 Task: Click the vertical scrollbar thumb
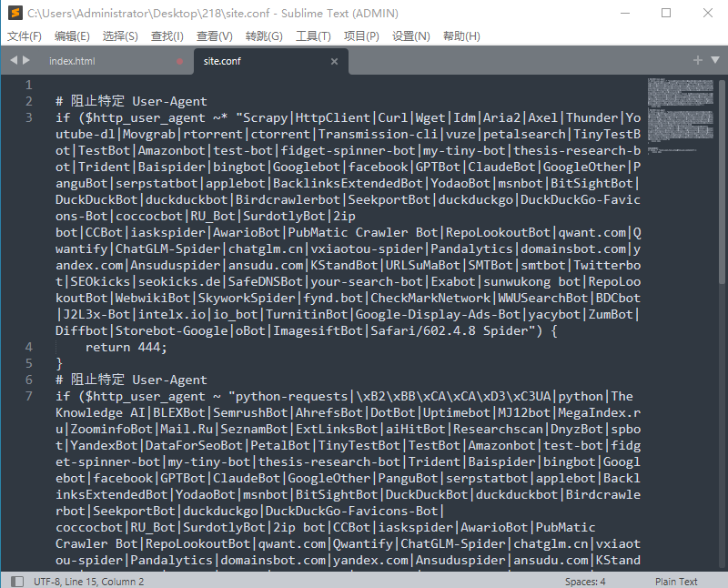[722, 181]
